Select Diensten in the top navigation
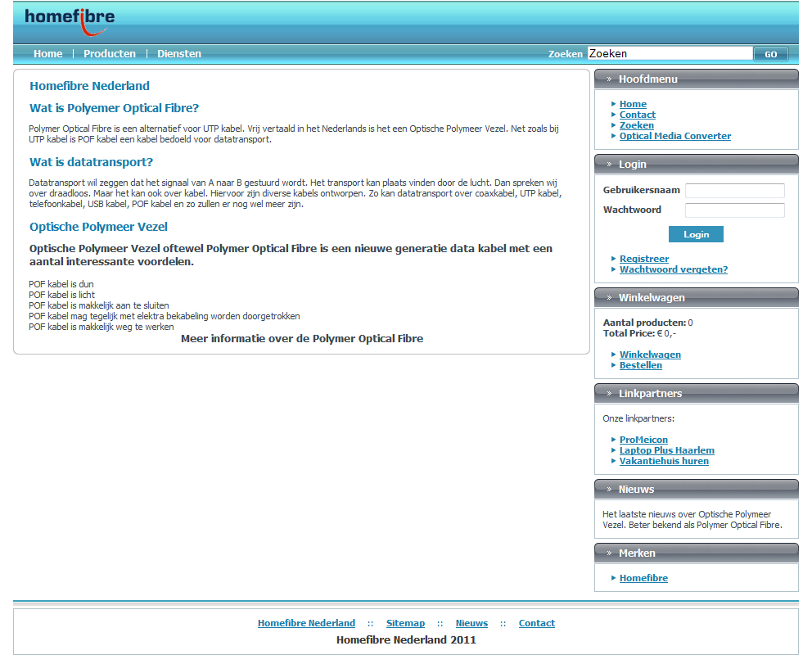812x664 pixels. [x=179, y=54]
